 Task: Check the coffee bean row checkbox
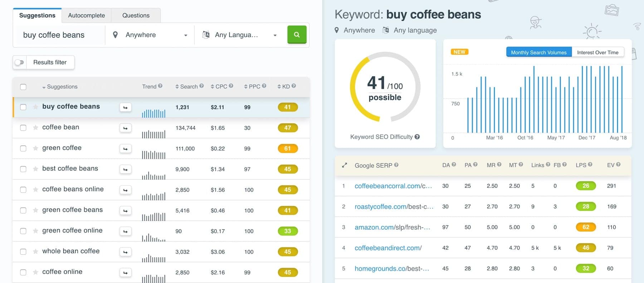coord(23,128)
